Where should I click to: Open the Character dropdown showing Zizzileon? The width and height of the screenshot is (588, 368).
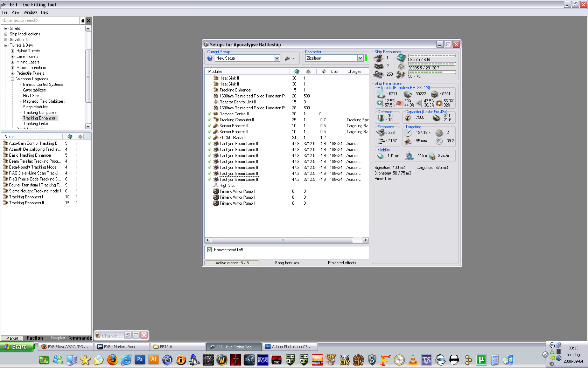[360, 58]
